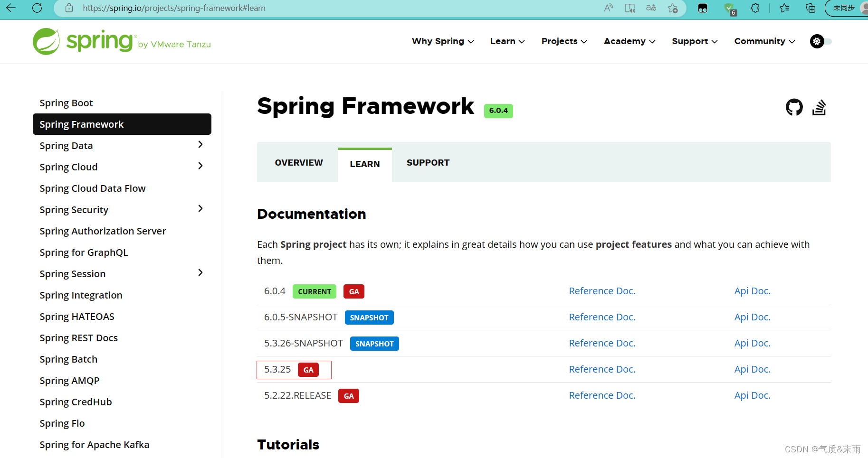Open Reference Doc. for 6.0.5-SNAPSHOT
This screenshot has width=868, height=458.
pyautogui.click(x=602, y=317)
